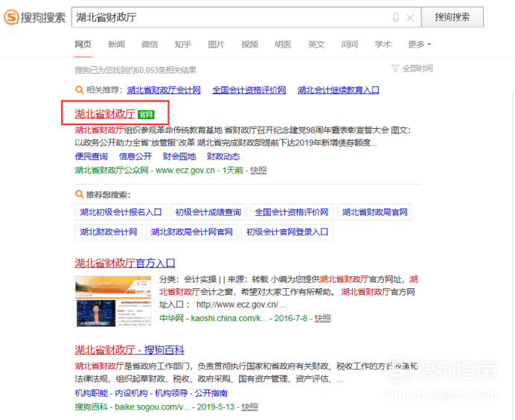Click suggestion 湖北财政局会计网官网
515x420 pixels.
(191, 232)
